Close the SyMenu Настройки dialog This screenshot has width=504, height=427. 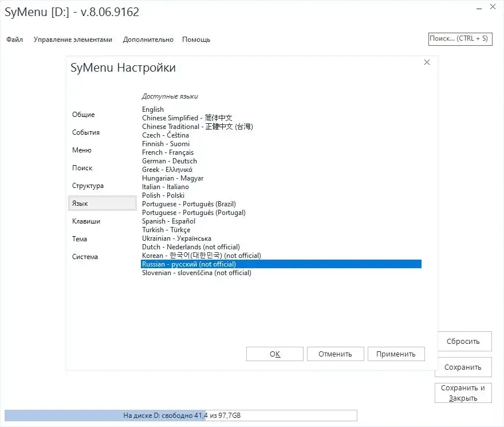pyautogui.click(x=427, y=62)
